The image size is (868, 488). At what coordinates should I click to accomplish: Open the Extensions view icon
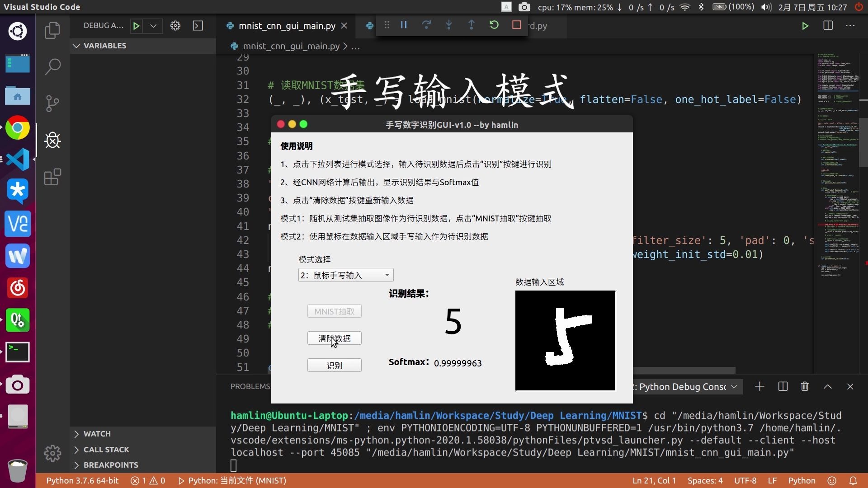click(52, 177)
